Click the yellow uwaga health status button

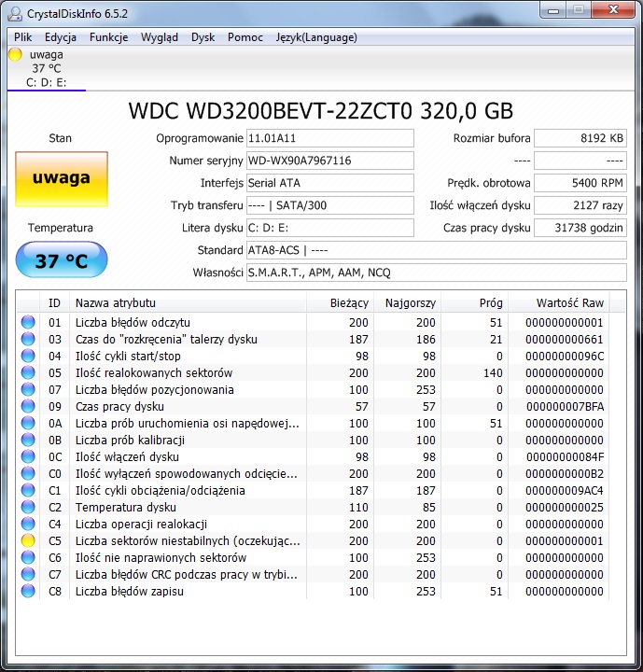(62, 178)
